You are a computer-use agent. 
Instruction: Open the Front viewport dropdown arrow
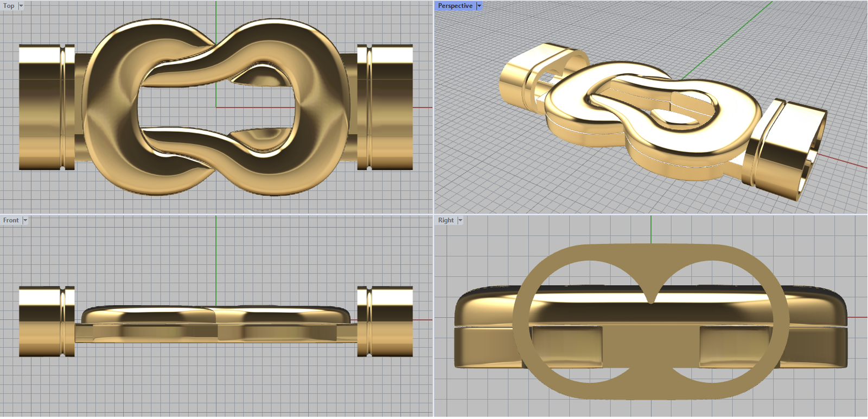tap(25, 220)
